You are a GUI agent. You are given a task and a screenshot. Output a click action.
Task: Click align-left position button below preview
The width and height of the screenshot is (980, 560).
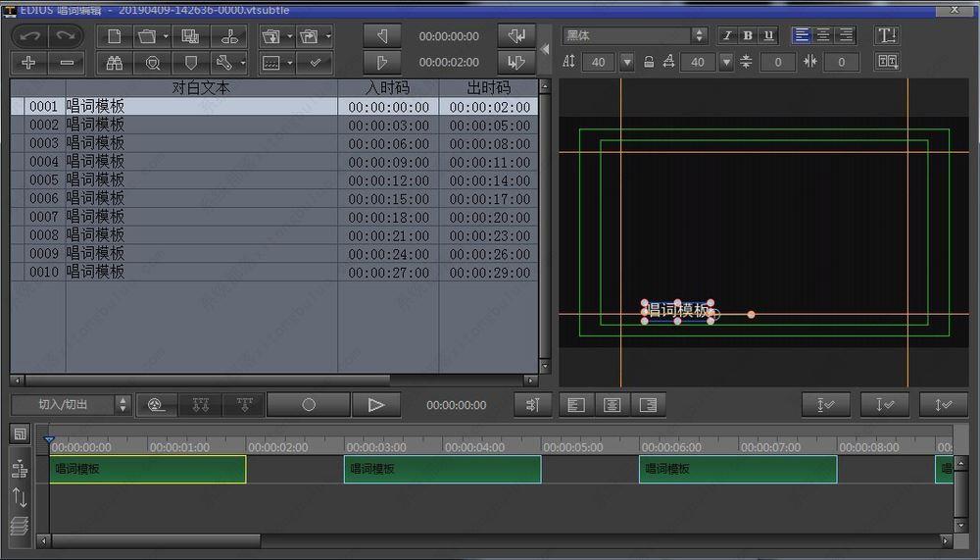[576, 405]
